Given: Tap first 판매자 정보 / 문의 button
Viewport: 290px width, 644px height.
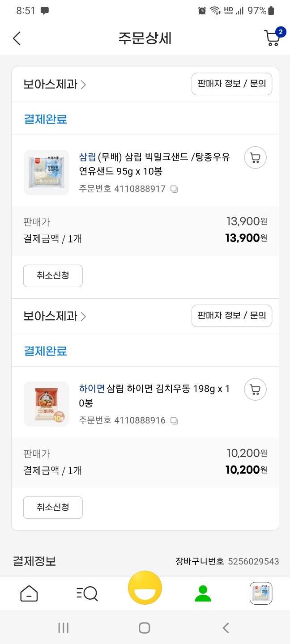Looking at the screenshot, I should [x=232, y=84].
